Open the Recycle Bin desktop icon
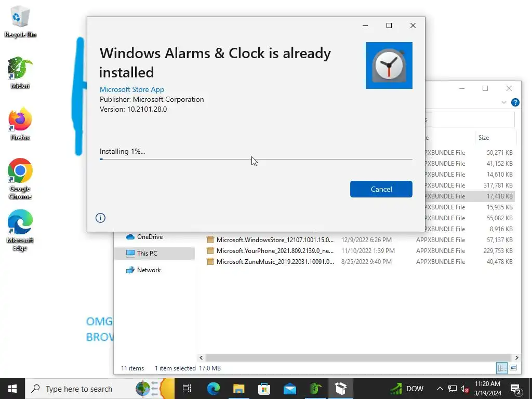532x399 pixels. click(x=20, y=21)
